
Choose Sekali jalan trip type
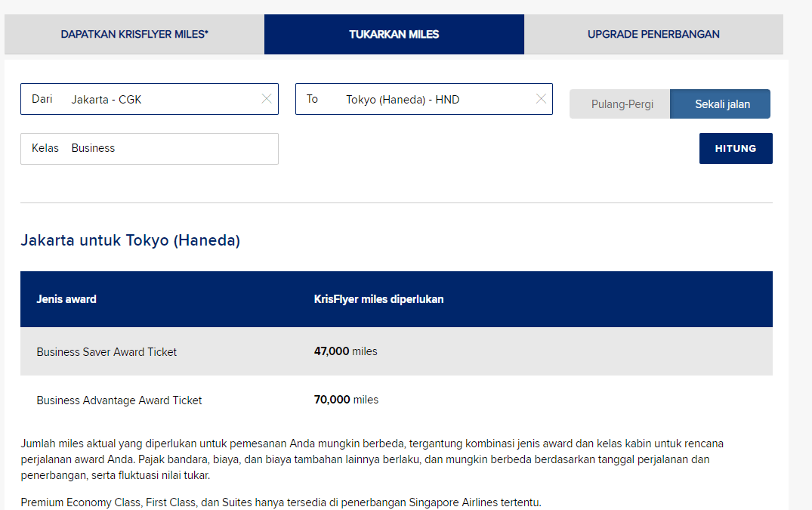[x=721, y=104]
